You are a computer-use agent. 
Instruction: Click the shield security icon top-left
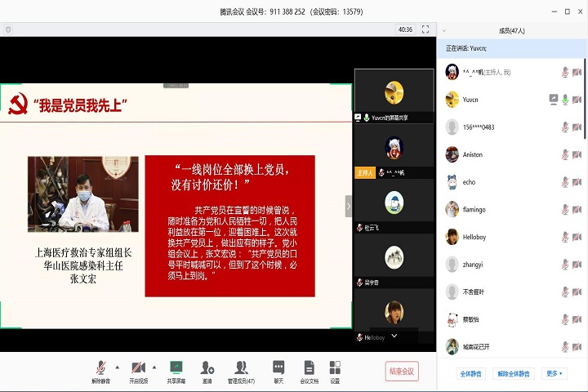coord(8,29)
